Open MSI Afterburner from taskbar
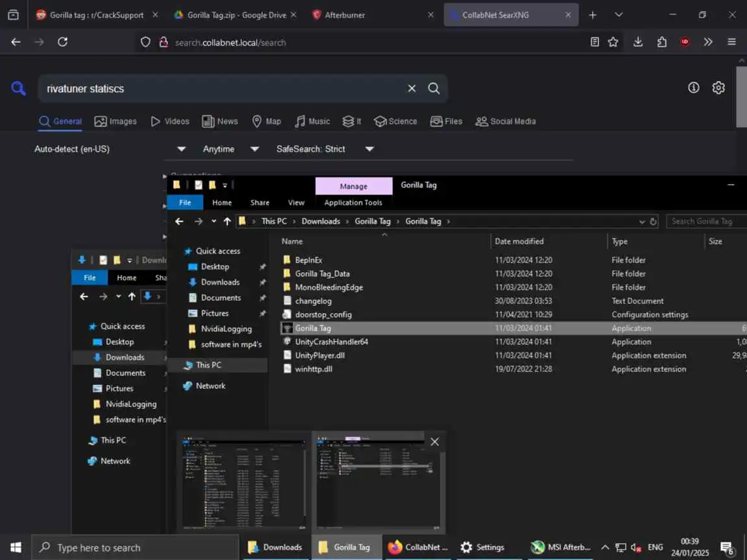The height and width of the screenshot is (560, 747). click(x=561, y=548)
